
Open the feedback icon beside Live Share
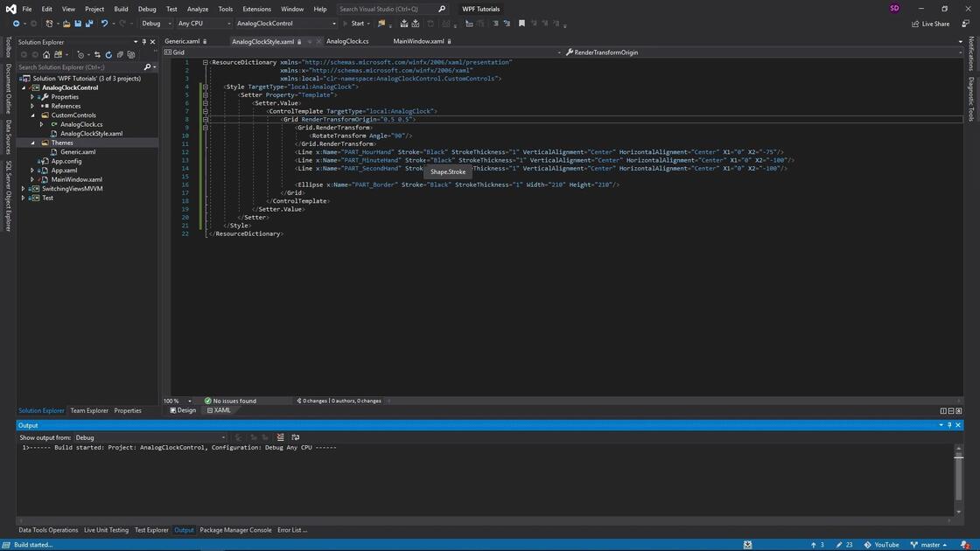[966, 24]
